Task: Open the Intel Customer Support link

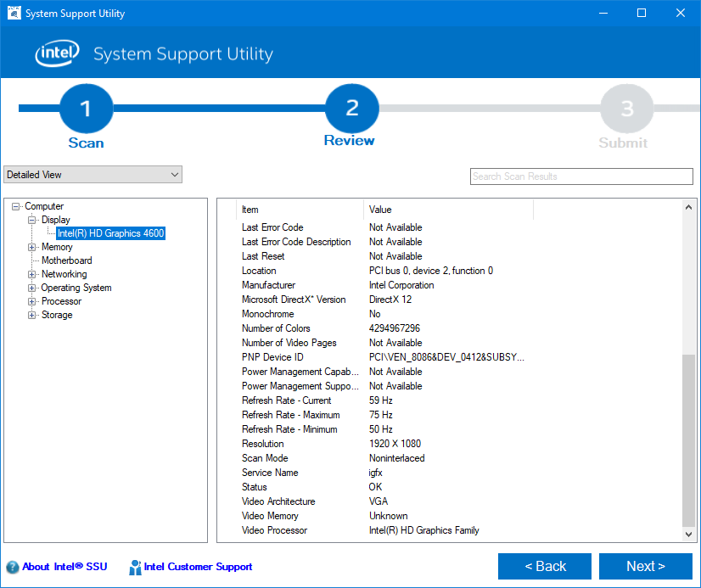Action: 198,567
